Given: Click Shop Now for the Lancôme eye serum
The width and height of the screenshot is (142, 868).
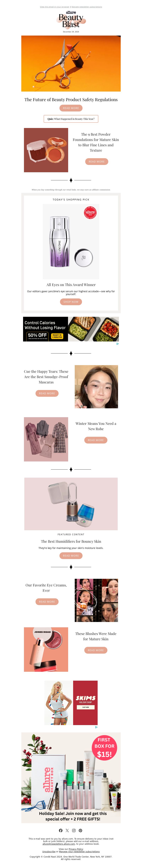Looking at the screenshot, I should click(71, 302).
